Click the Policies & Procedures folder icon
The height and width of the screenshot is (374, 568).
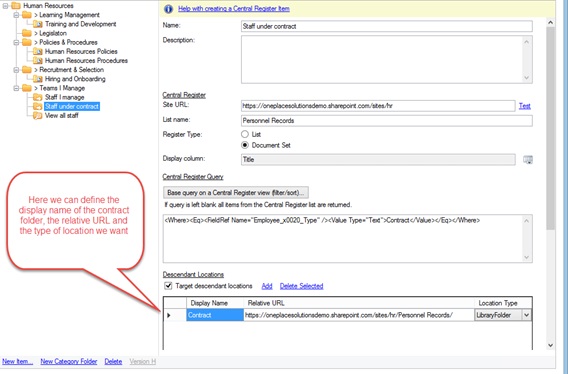(27, 42)
